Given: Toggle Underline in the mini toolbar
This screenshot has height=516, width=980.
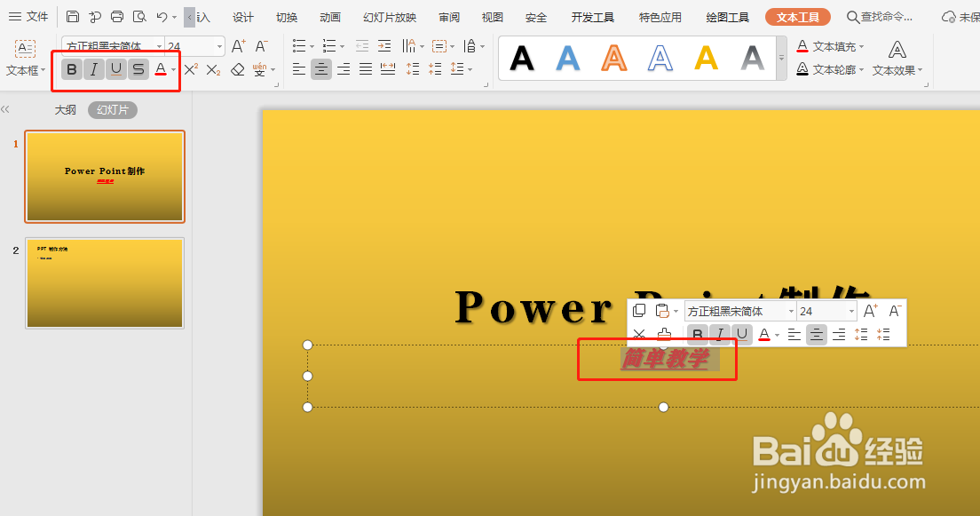Looking at the screenshot, I should pyautogui.click(x=742, y=335).
